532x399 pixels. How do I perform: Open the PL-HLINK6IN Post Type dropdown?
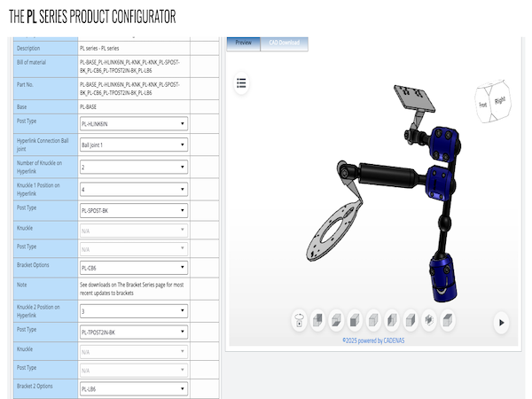point(134,124)
